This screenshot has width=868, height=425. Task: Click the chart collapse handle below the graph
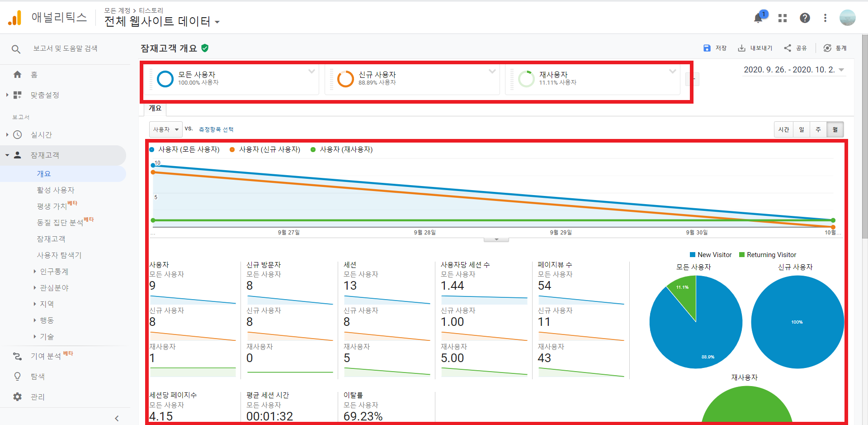point(496,239)
